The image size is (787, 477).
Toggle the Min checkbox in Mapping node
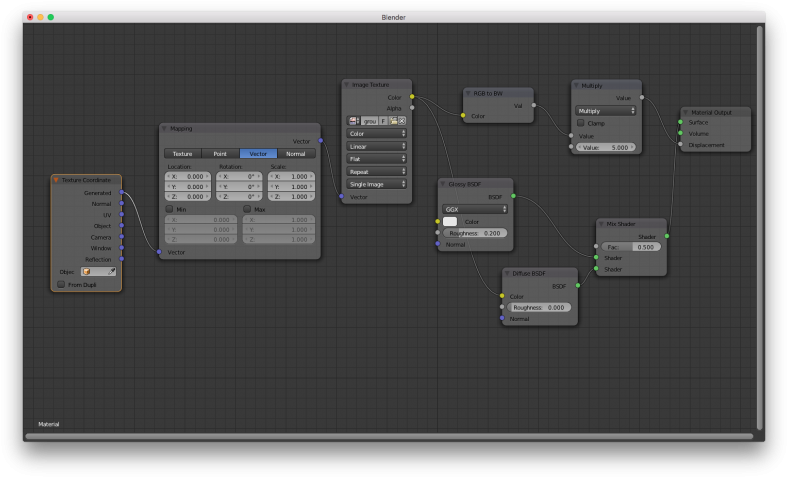click(x=169, y=209)
